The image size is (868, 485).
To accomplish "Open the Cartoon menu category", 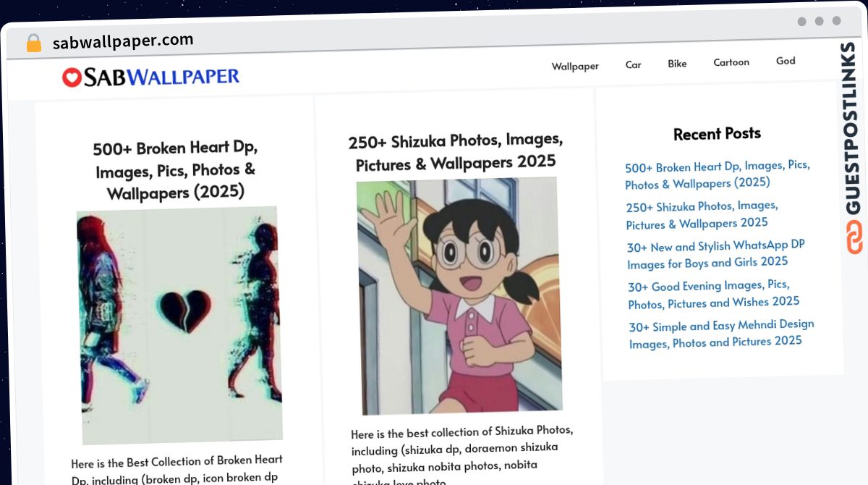I will click(x=731, y=62).
